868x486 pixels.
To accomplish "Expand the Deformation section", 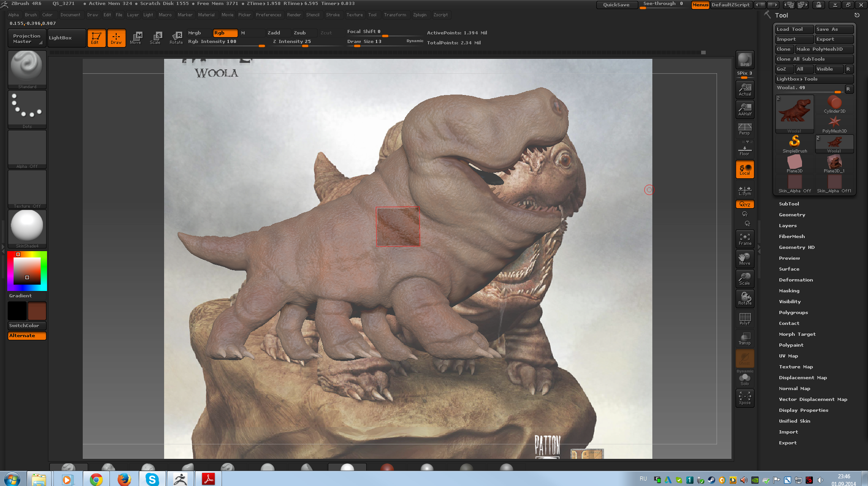I will [796, 280].
